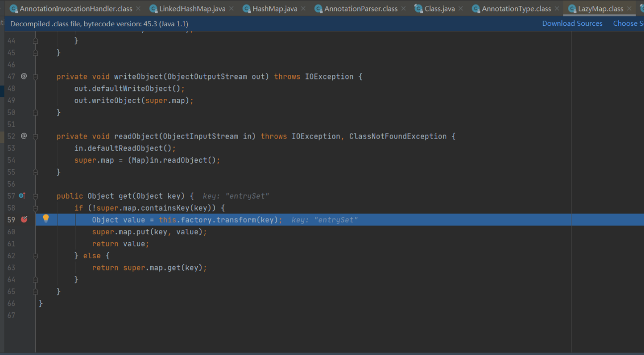This screenshot has height=355, width=644.
Task: Close the LinkedHashMap.java tab
Action: click(x=231, y=8)
